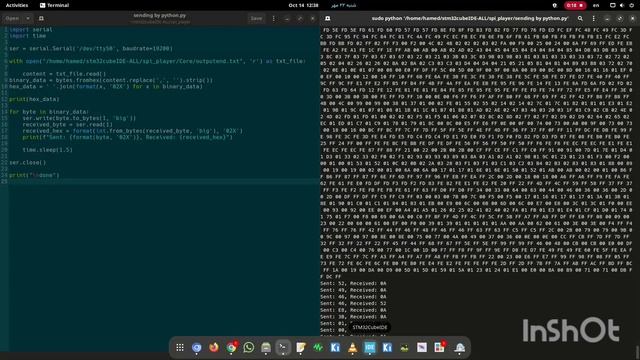The image size is (640, 360).
Task: Open STM32CubeIDE from the dock
Action: coord(370,347)
